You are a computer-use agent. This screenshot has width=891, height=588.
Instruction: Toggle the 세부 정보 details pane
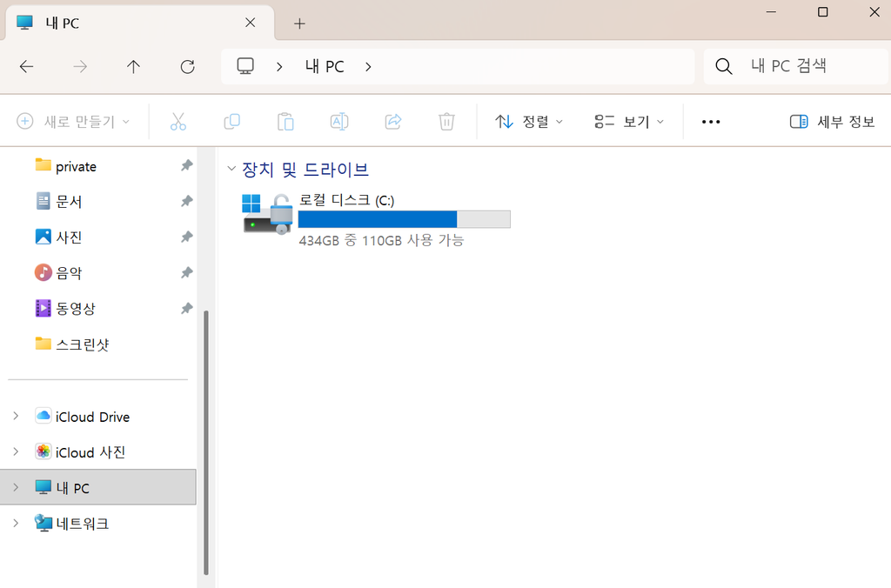tap(832, 122)
